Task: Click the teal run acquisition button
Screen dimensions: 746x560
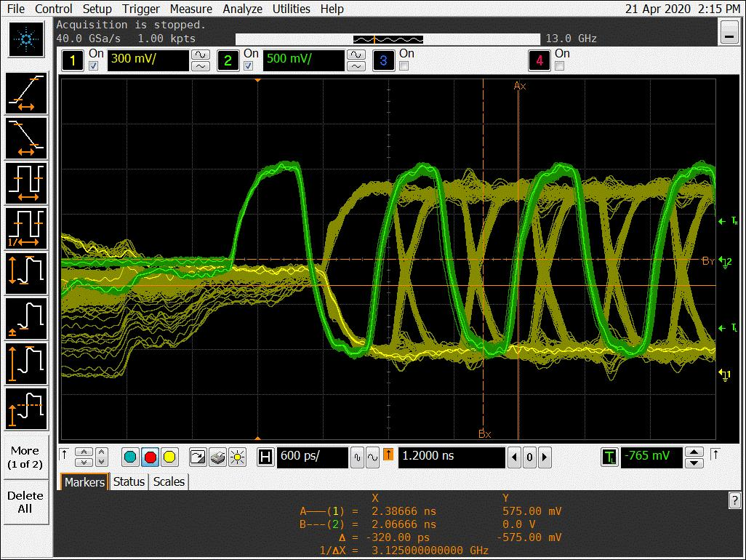Action: [130, 457]
